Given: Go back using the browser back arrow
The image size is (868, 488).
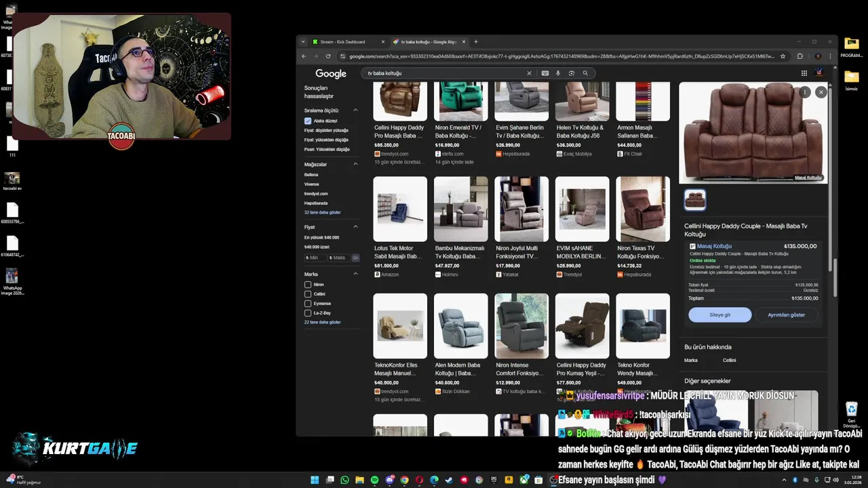Looking at the screenshot, I should 304,56.
